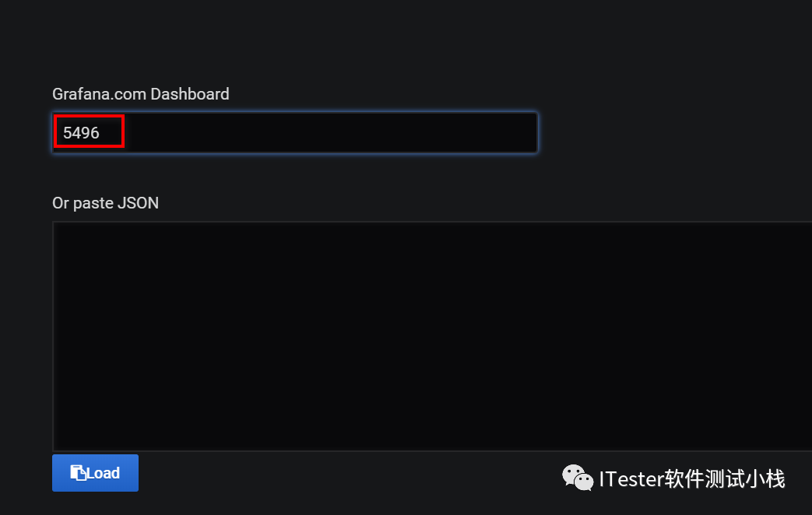The width and height of the screenshot is (812, 515).
Task: Place cursor at top-left of JSON area
Action: 62,232
